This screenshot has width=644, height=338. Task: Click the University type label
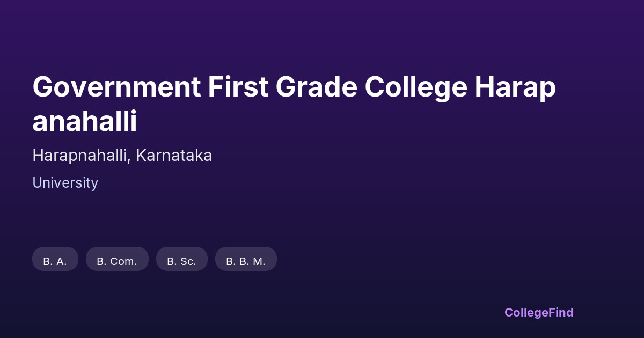(65, 183)
